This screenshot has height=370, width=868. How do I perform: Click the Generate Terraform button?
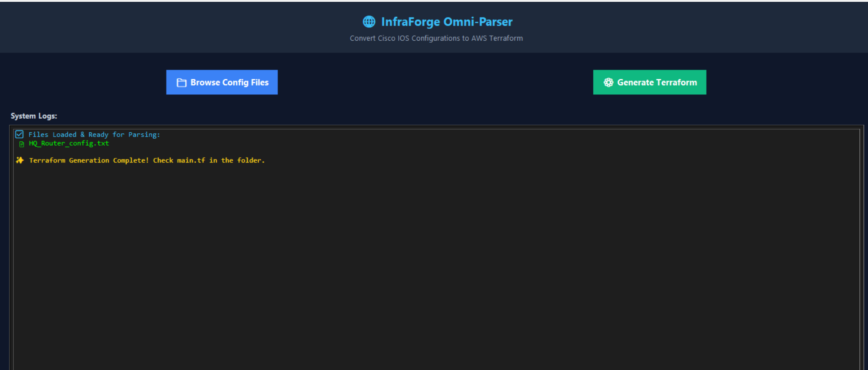pyautogui.click(x=649, y=82)
